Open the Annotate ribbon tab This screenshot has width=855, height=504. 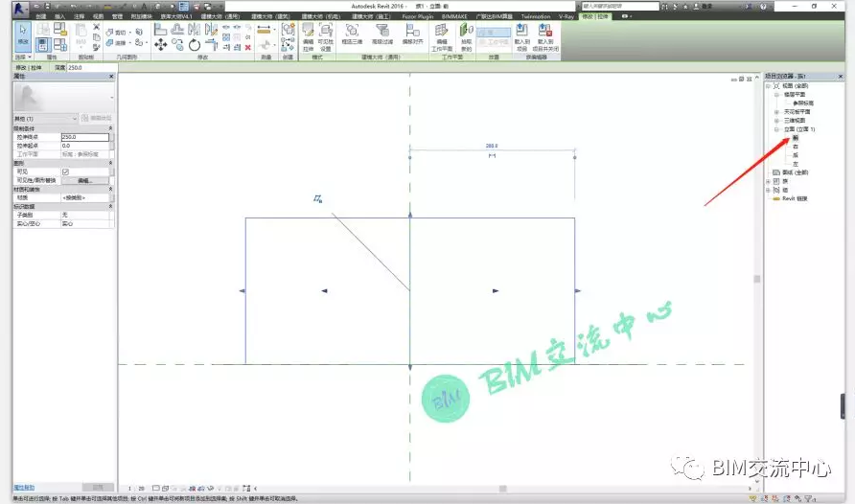click(79, 16)
